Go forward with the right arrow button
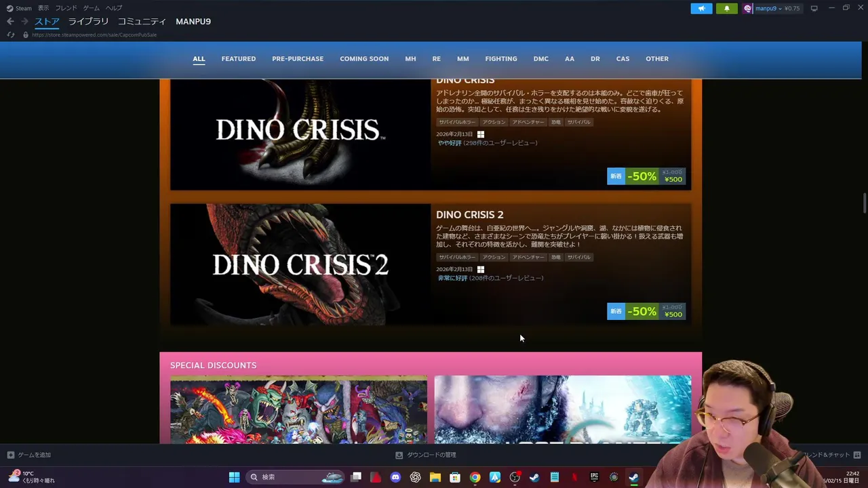868x488 pixels. (24, 22)
